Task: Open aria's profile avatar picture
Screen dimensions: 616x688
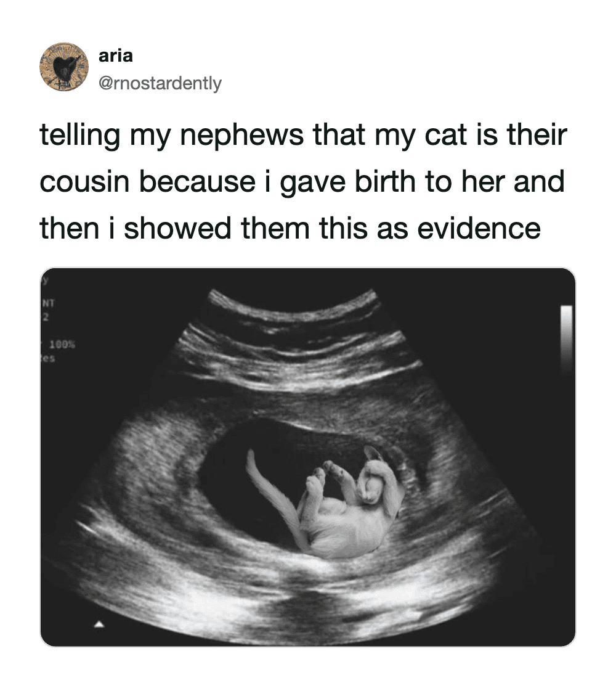Action: pos(64,67)
